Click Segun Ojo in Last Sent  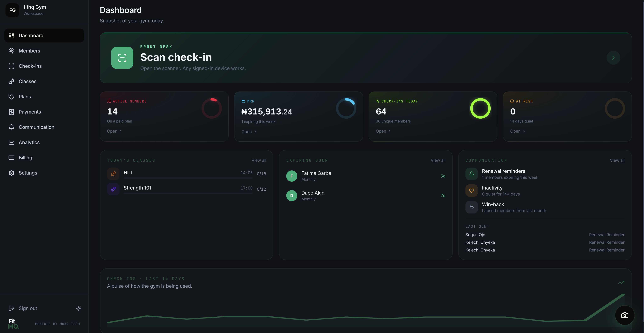click(475, 235)
